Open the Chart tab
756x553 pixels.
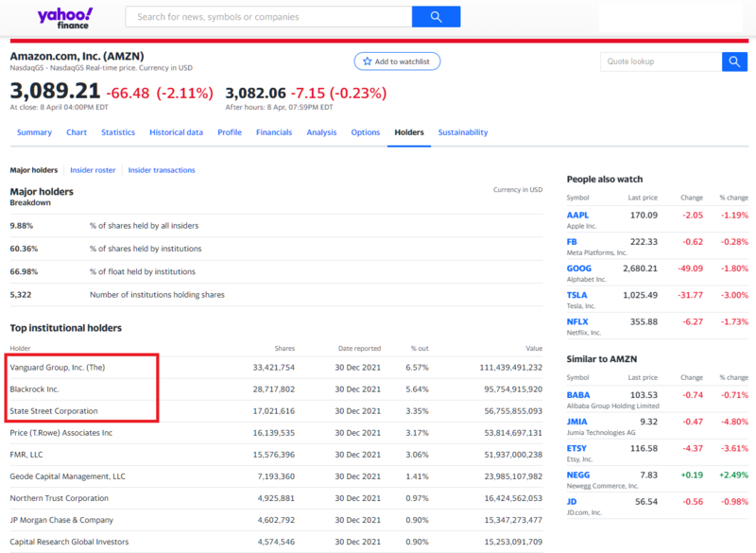tap(77, 132)
